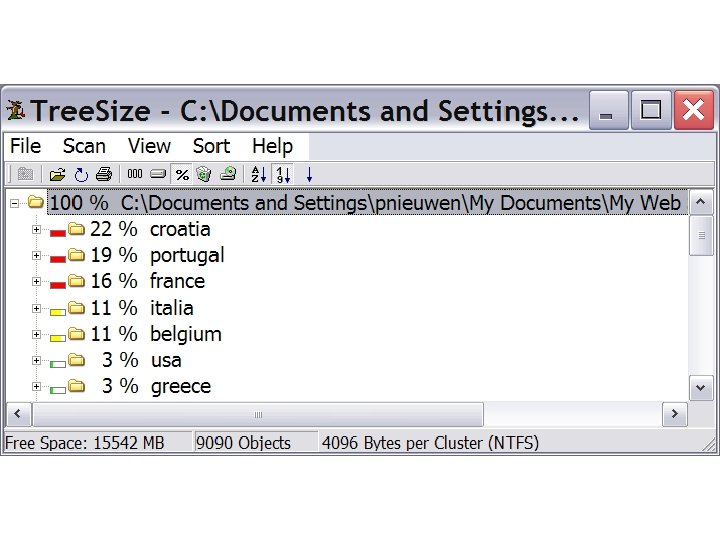This screenshot has width=720, height=540.
Task: Click the root folder icon beside 100 %
Action: pos(35,202)
